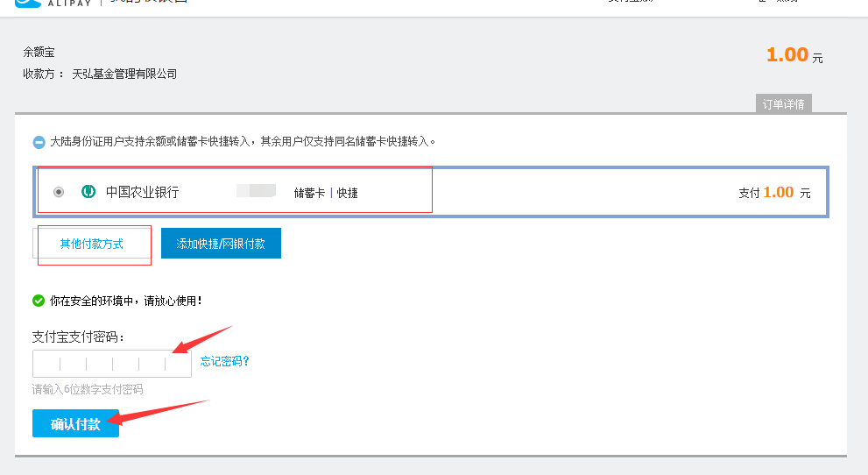Click the Alipay logo in header
868x475 pixels.
tap(53, 3)
